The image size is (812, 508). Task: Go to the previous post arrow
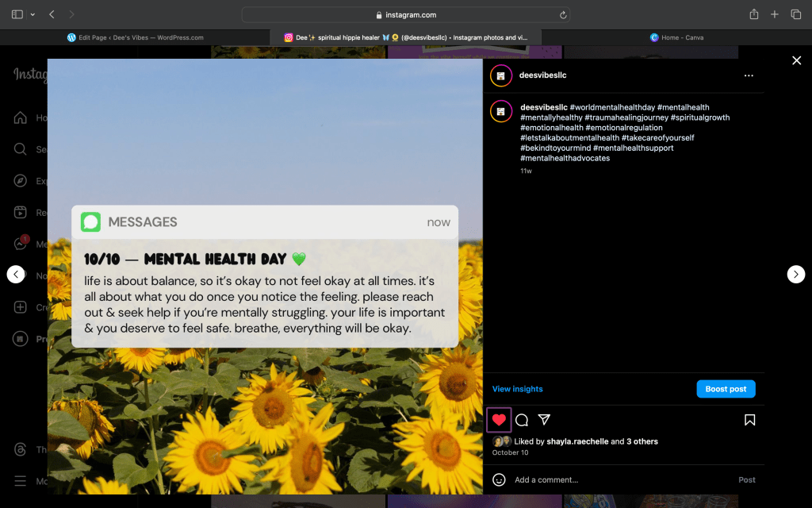click(16, 274)
